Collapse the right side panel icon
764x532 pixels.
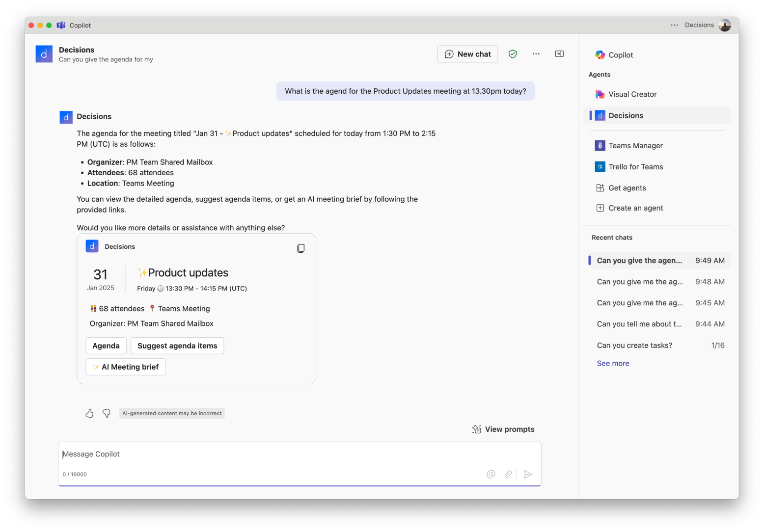tap(559, 54)
